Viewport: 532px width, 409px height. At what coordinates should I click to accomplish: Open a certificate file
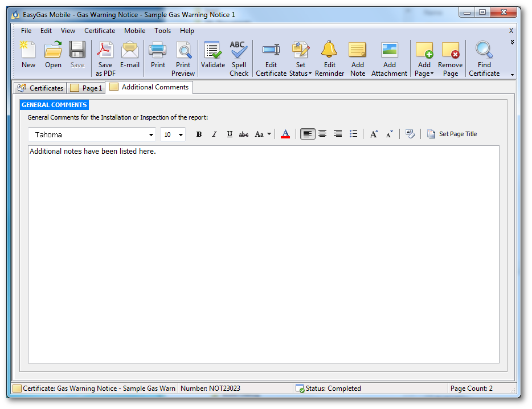pos(54,55)
